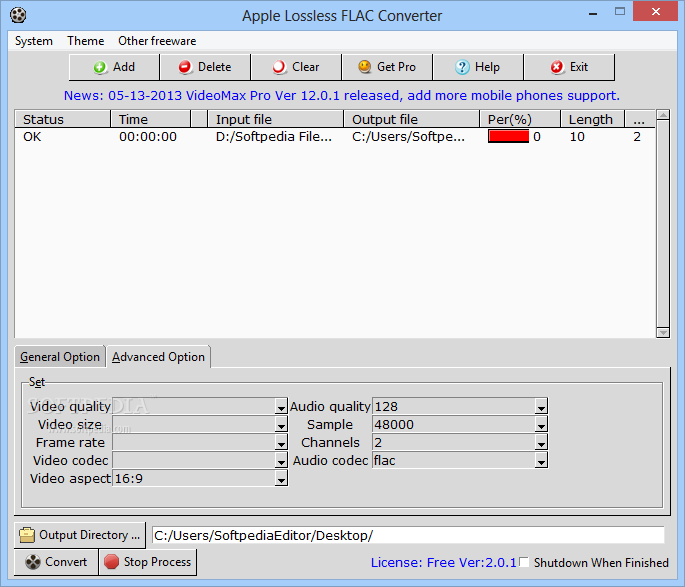Open the Theme menu
The height and width of the screenshot is (587, 685).
[86, 41]
